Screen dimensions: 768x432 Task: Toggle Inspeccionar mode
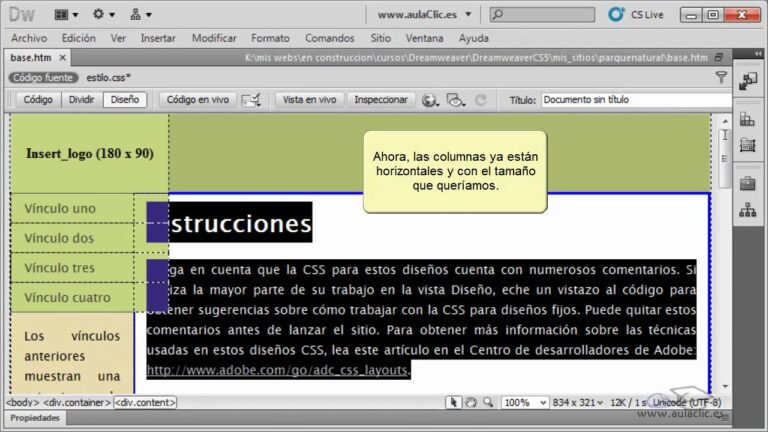[381, 100]
